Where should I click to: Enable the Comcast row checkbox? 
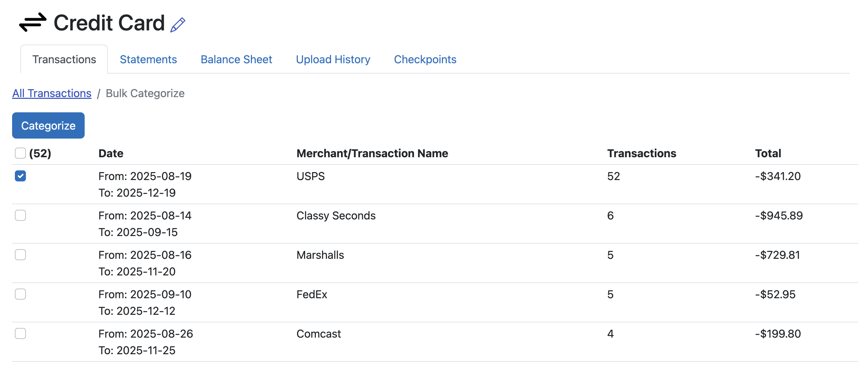[20, 333]
